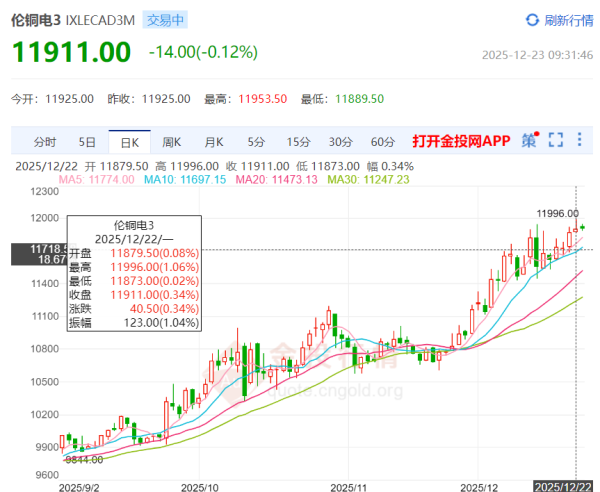The height and width of the screenshot is (492, 600).
Task: Click the 最高 value 11953.50
Action: coord(262,99)
